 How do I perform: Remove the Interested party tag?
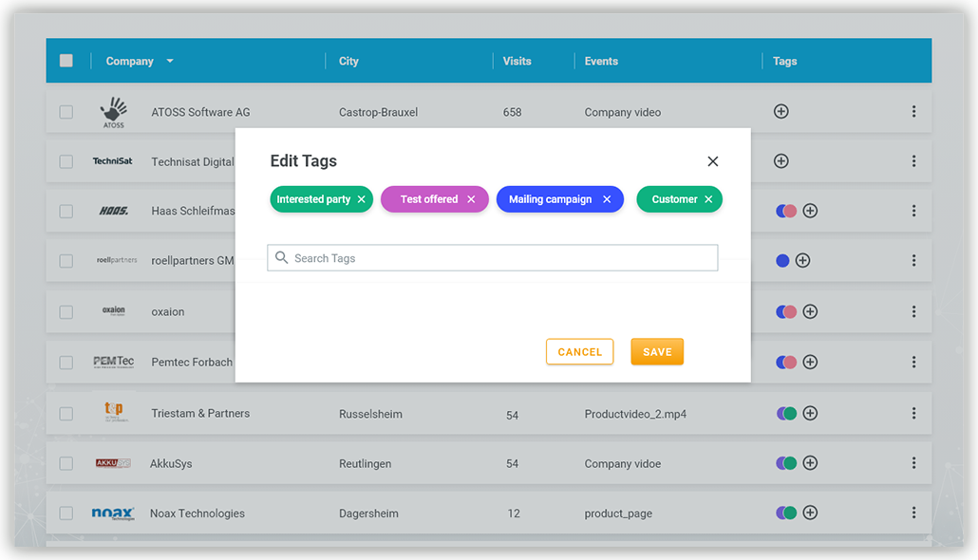click(x=361, y=200)
